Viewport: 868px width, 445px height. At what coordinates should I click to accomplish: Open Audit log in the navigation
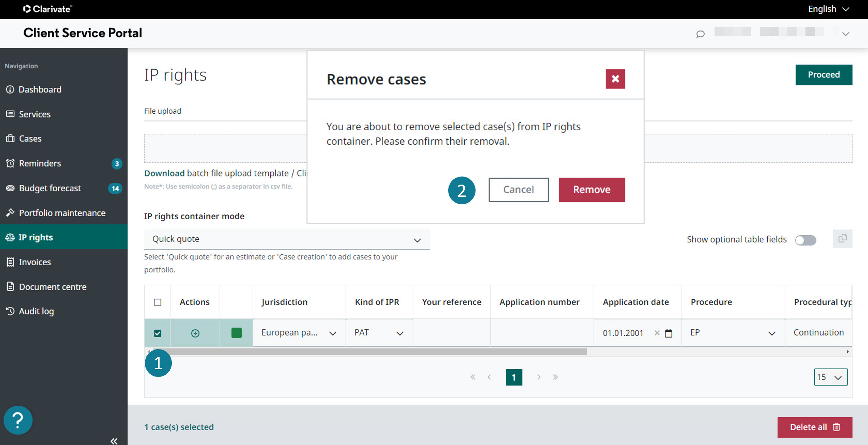[36, 311]
